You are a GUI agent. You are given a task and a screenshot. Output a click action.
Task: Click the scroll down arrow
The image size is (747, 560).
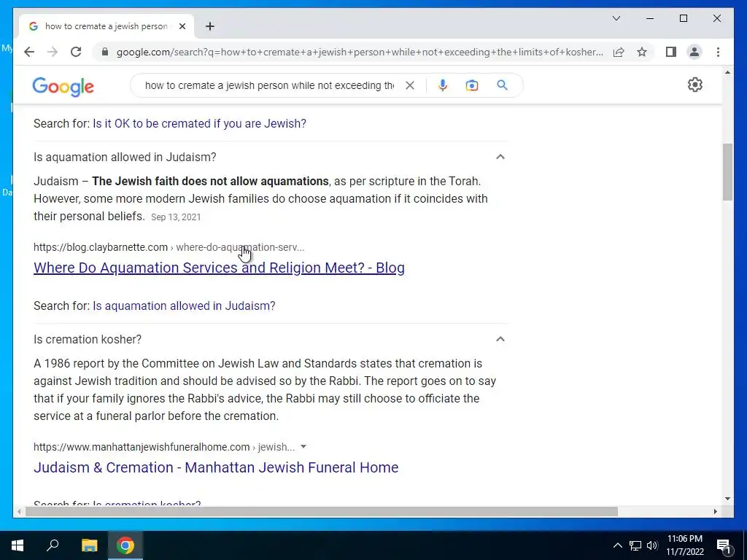pyautogui.click(x=727, y=499)
